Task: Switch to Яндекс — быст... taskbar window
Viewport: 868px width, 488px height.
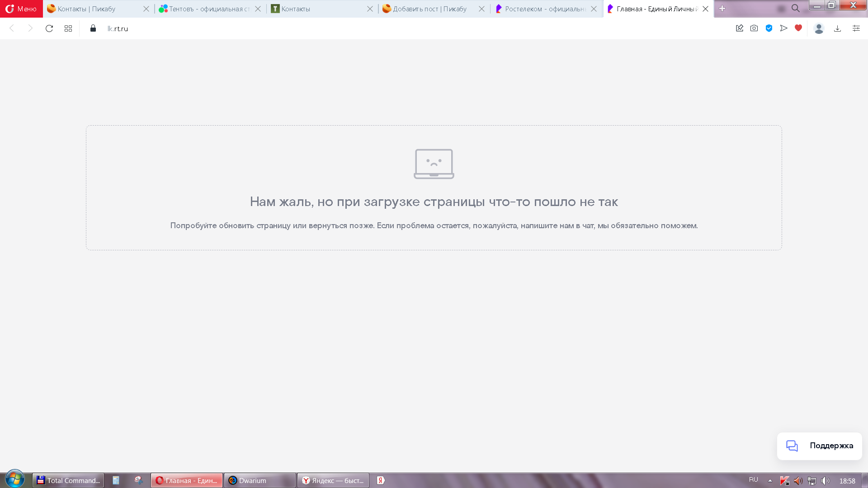Action: (333, 480)
